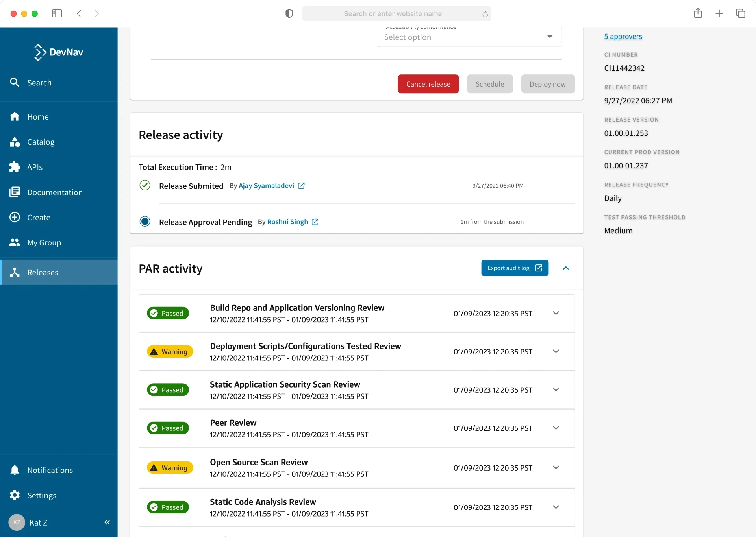
Task: Click the Cancel release button
Action: click(428, 84)
